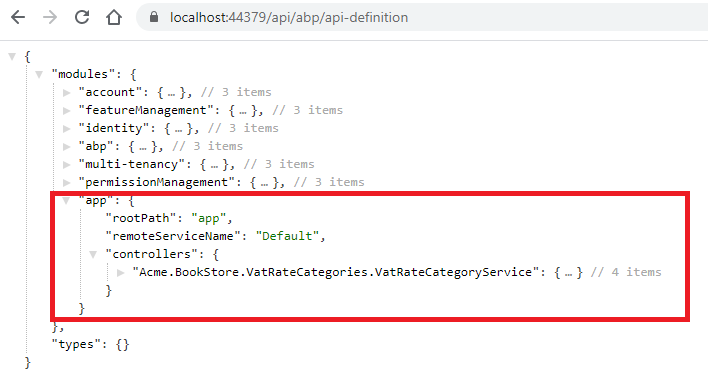Expand the "abp" module

click(66, 146)
